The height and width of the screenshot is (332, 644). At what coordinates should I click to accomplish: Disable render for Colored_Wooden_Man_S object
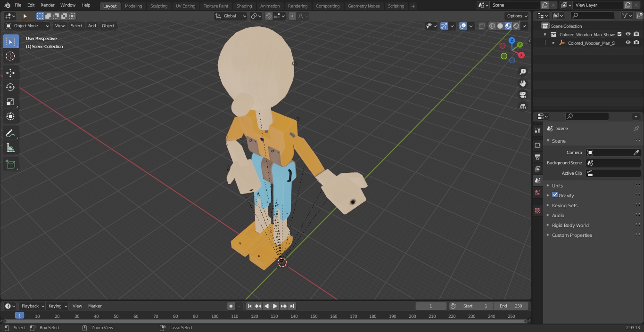point(636,43)
